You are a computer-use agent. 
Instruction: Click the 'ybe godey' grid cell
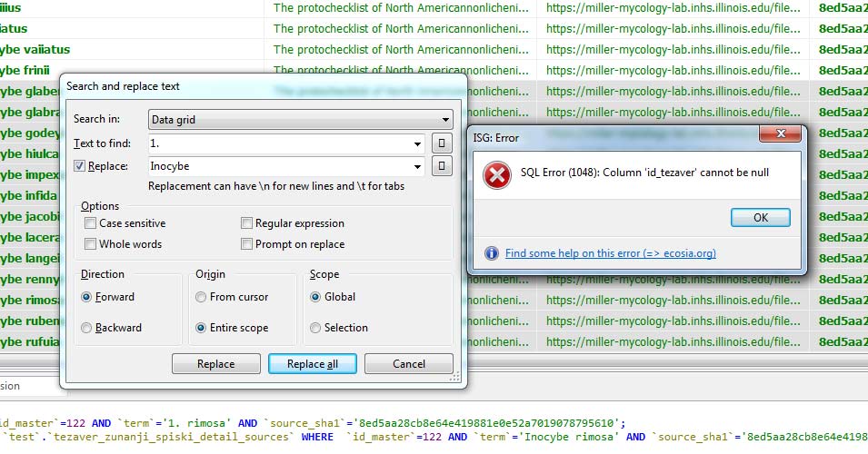(30, 133)
